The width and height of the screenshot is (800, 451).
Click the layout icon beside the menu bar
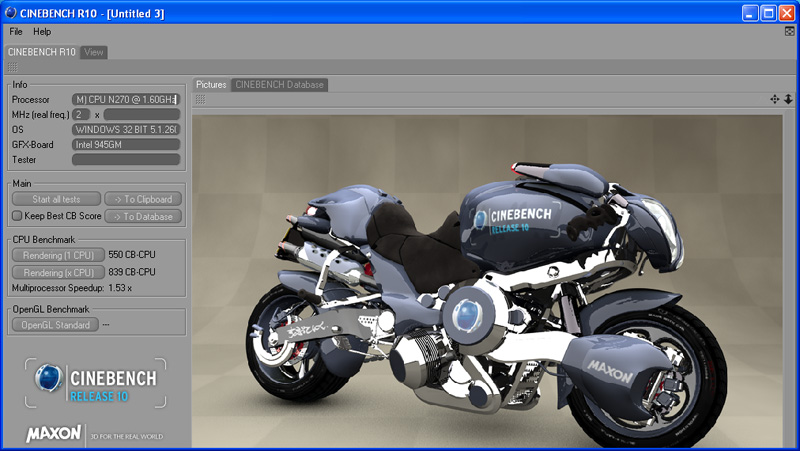(x=789, y=32)
